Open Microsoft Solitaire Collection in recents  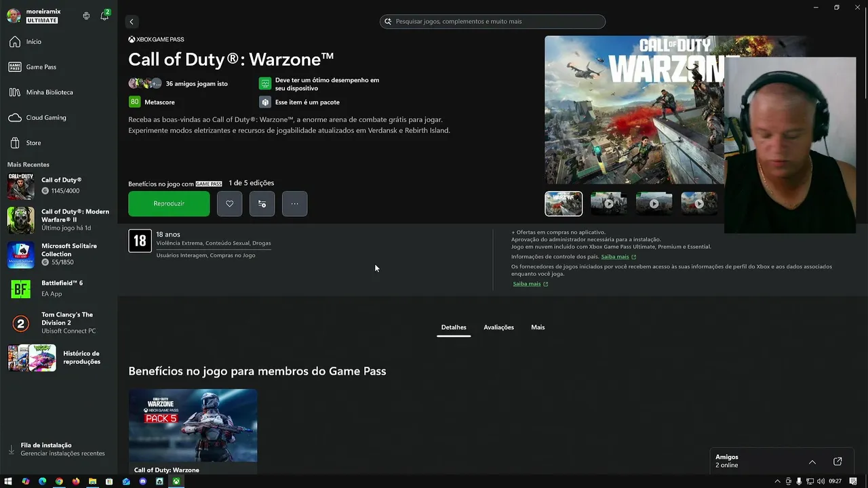coord(59,254)
